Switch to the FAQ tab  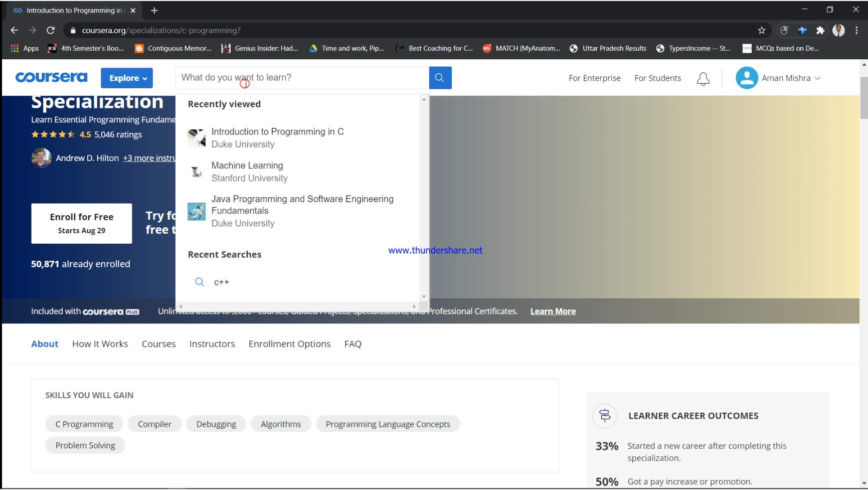(353, 344)
